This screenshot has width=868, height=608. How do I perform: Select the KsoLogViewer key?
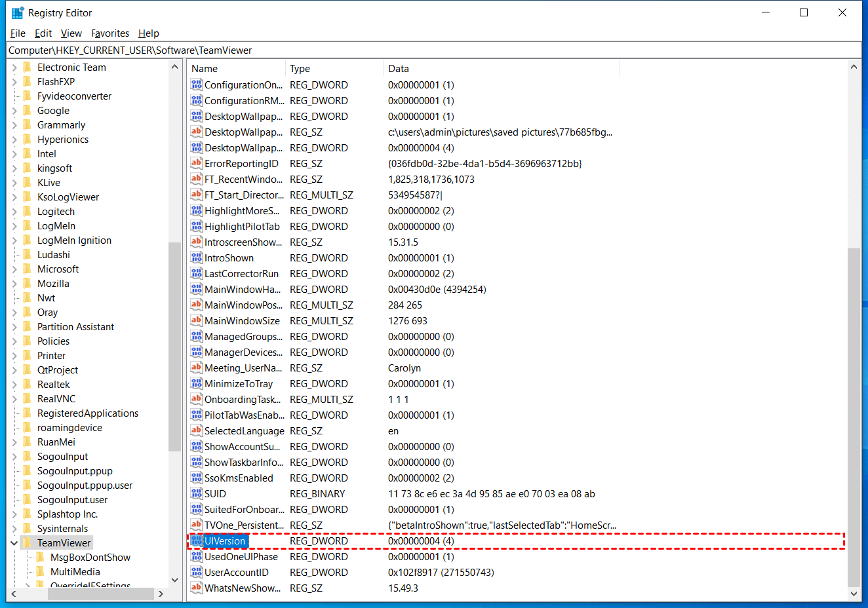68,197
